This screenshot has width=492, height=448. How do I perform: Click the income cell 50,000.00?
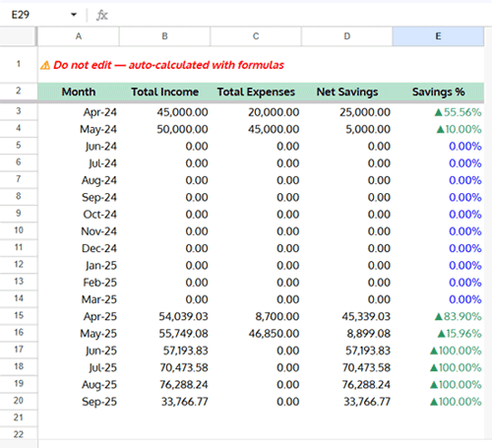click(x=164, y=129)
